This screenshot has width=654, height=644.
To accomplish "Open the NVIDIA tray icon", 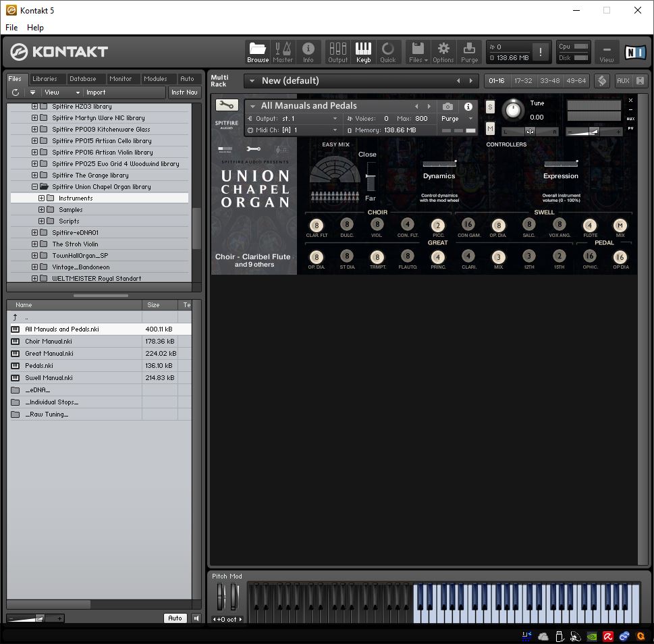I will [x=591, y=637].
